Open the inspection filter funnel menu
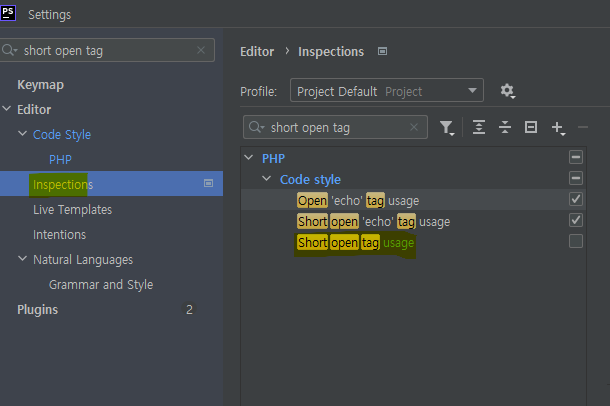 click(447, 128)
